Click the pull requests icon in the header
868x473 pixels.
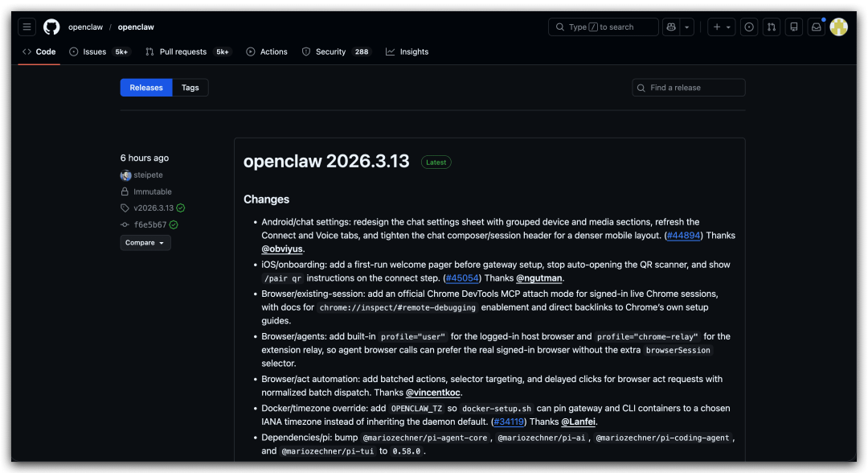771,27
